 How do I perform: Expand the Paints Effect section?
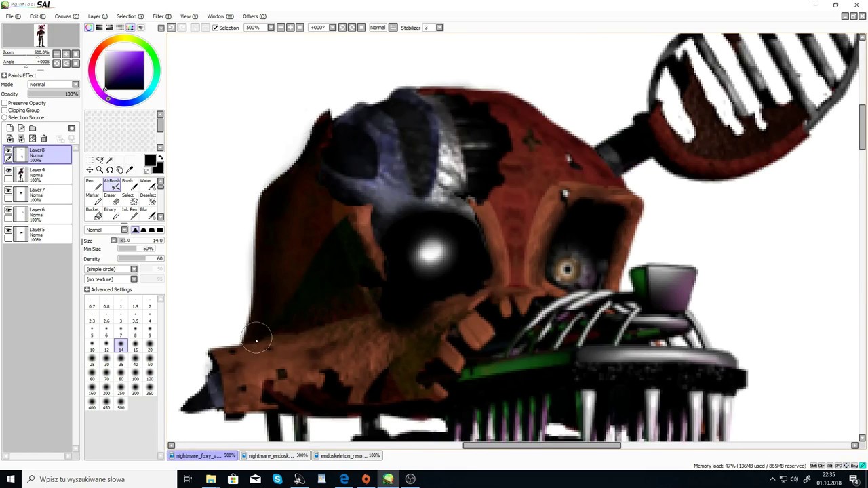pyautogui.click(x=4, y=75)
